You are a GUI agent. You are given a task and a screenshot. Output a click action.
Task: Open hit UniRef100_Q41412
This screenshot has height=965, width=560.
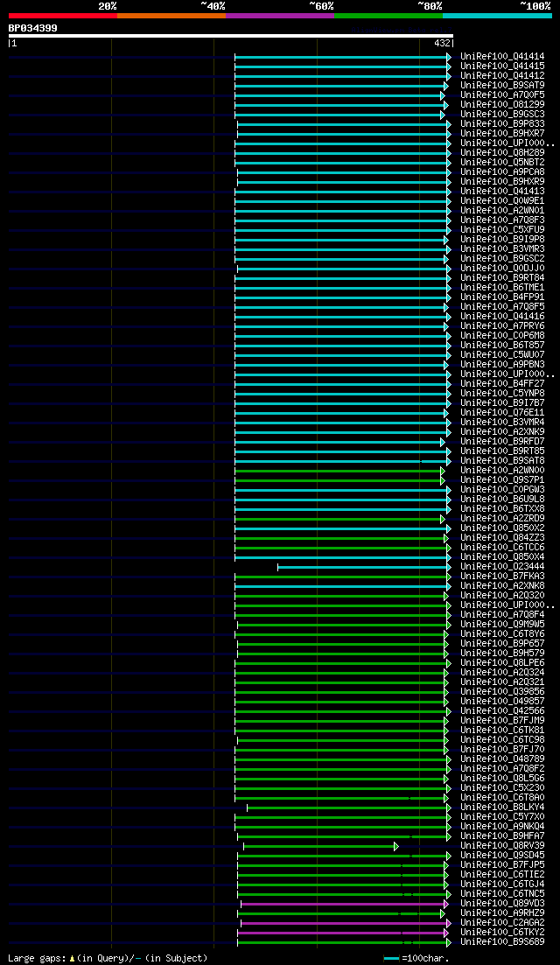click(502, 76)
